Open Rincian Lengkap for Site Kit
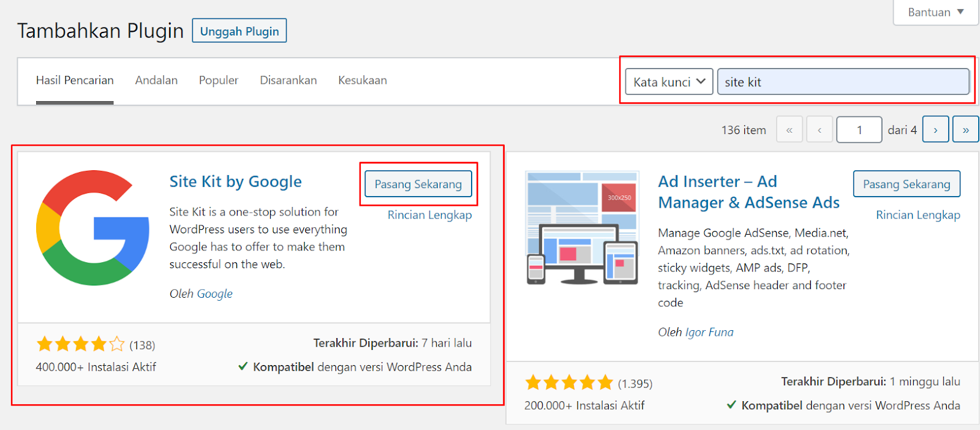The image size is (980, 430). [429, 215]
